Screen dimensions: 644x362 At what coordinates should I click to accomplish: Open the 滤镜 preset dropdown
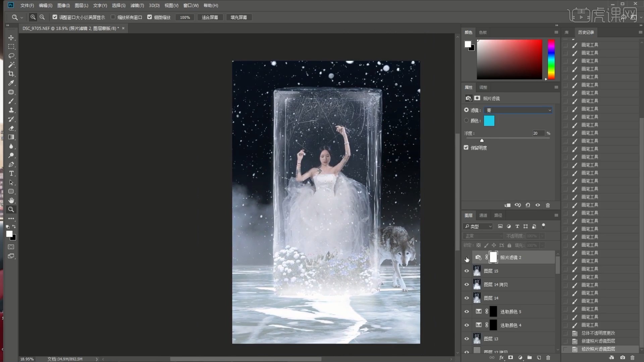point(518,110)
